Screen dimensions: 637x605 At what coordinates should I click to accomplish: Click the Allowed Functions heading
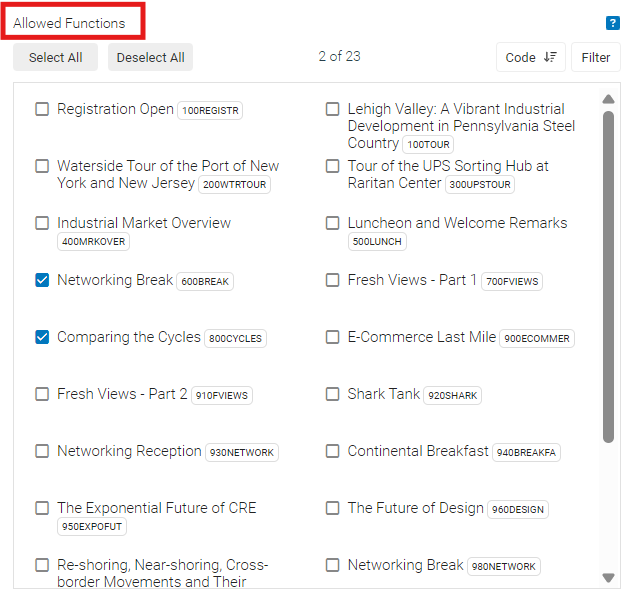point(70,23)
